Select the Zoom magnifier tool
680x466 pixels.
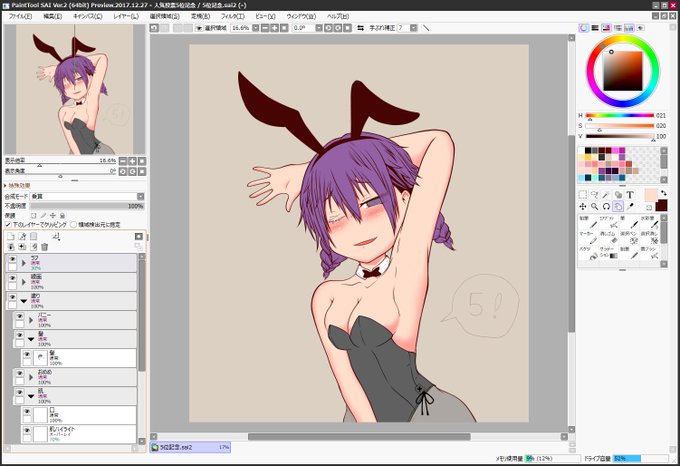pos(595,206)
